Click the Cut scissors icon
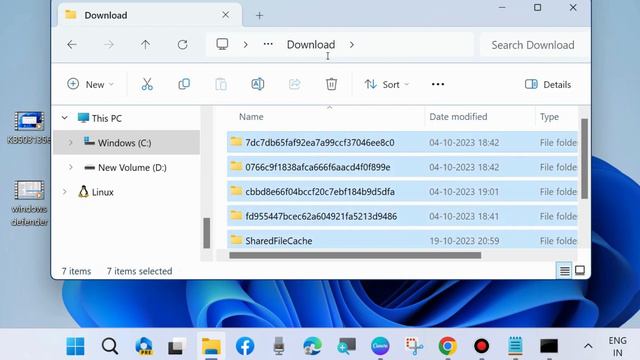 [x=147, y=84]
